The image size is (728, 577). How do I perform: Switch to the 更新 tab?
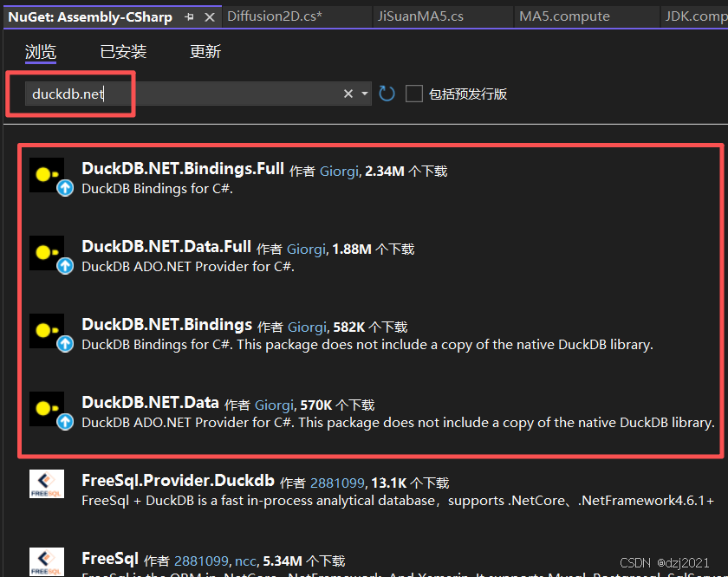[x=205, y=51]
